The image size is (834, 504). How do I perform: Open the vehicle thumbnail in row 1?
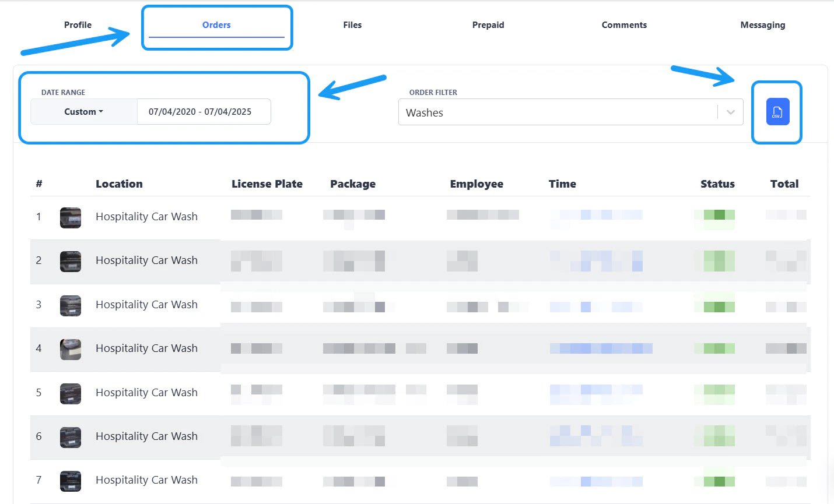pos(71,217)
